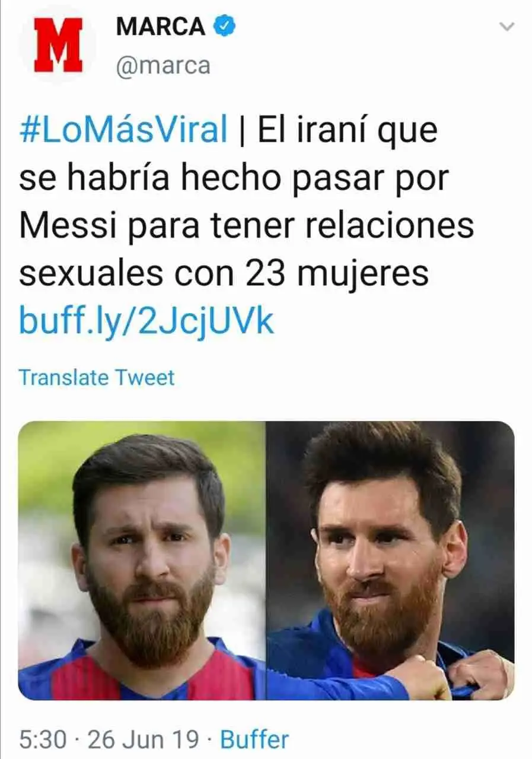The height and width of the screenshot is (759, 532).
Task: Expand the tweet options chevron at top right
Action: (506, 26)
